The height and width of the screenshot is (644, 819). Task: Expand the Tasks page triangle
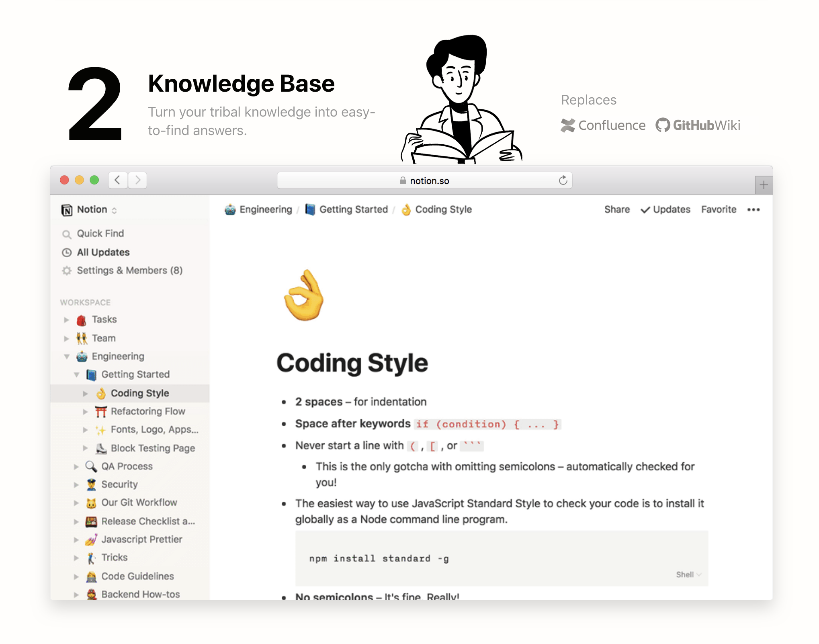click(x=67, y=320)
